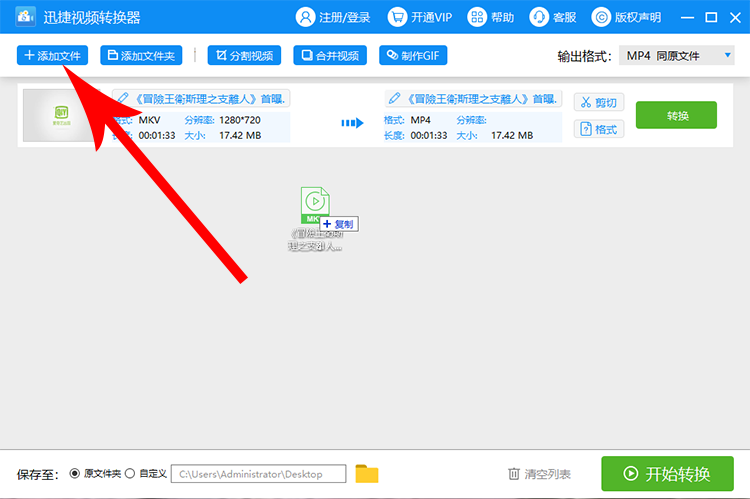Clear the list with 清空列表
Image resolution: width=750 pixels, height=499 pixels.
[x=539, y=474]
